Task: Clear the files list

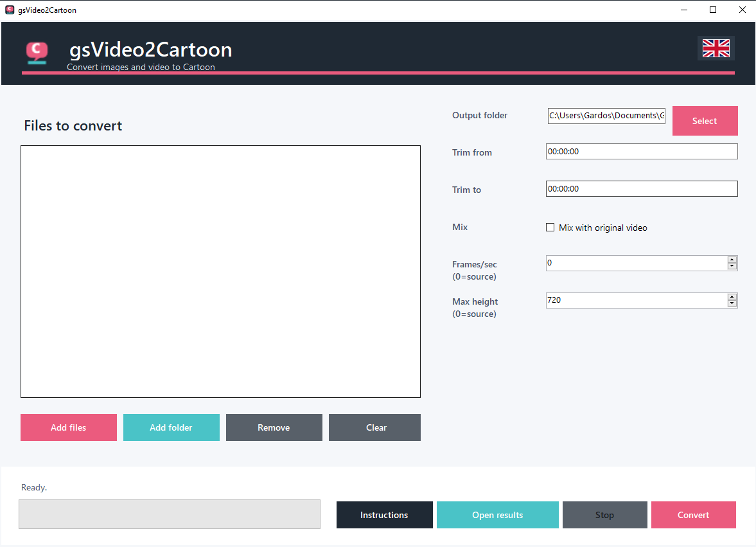Action: click(374, 427)
